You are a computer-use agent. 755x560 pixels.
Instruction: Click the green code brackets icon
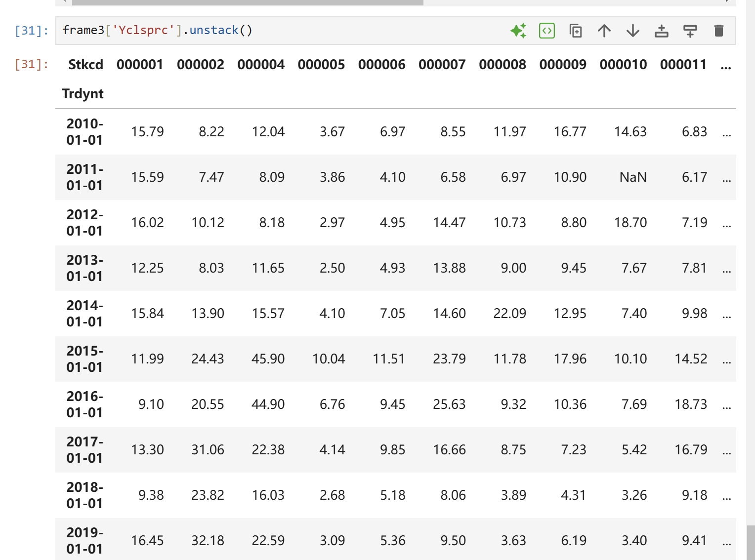pos(546,31)
